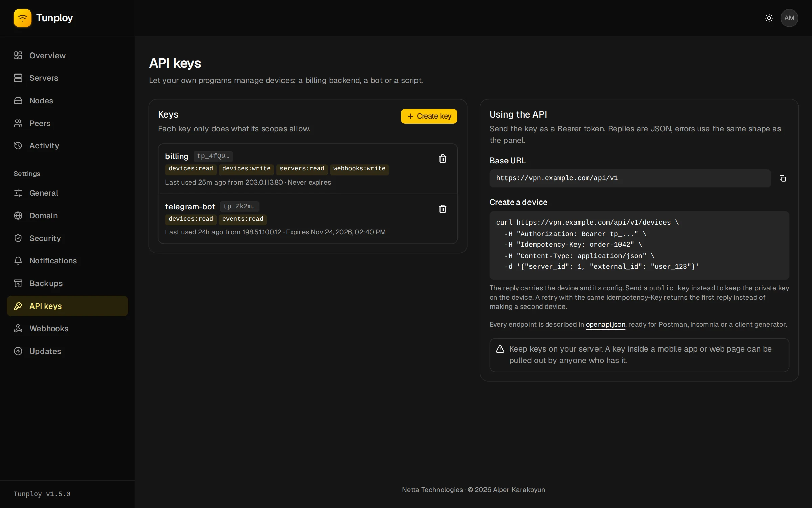Click the Base URL field
Viewport: 812px width, 508px height.
pos(630,178)
